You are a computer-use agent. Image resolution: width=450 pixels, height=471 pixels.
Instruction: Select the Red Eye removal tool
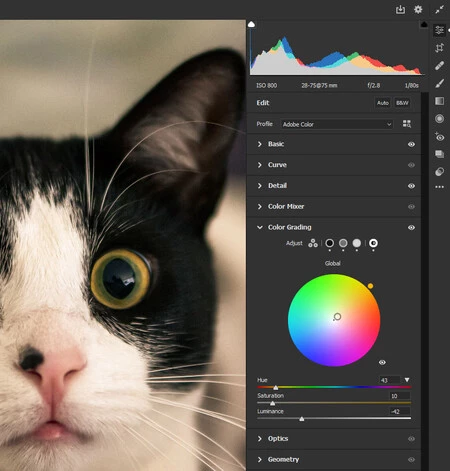pos(439,137)
